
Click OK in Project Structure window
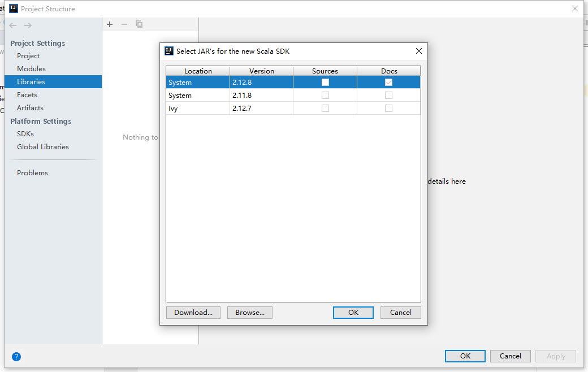pos(465,356)
